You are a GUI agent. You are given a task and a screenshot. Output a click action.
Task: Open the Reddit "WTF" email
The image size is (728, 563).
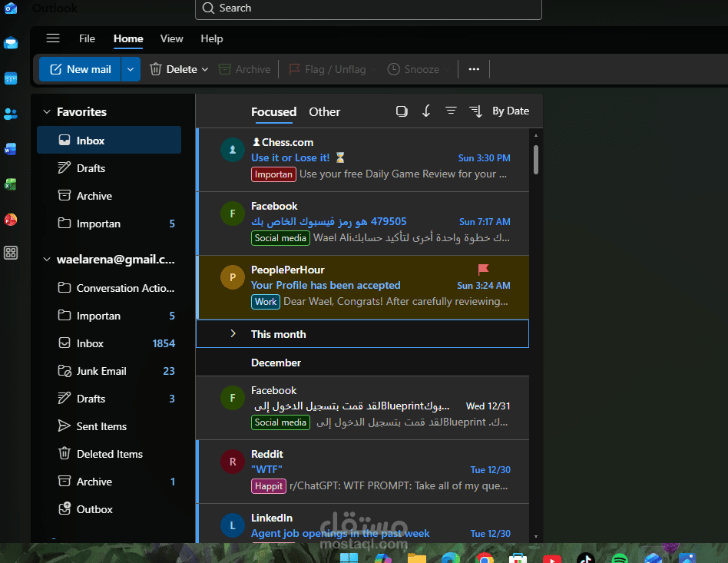pyautogui.click(x=362, y=472)
